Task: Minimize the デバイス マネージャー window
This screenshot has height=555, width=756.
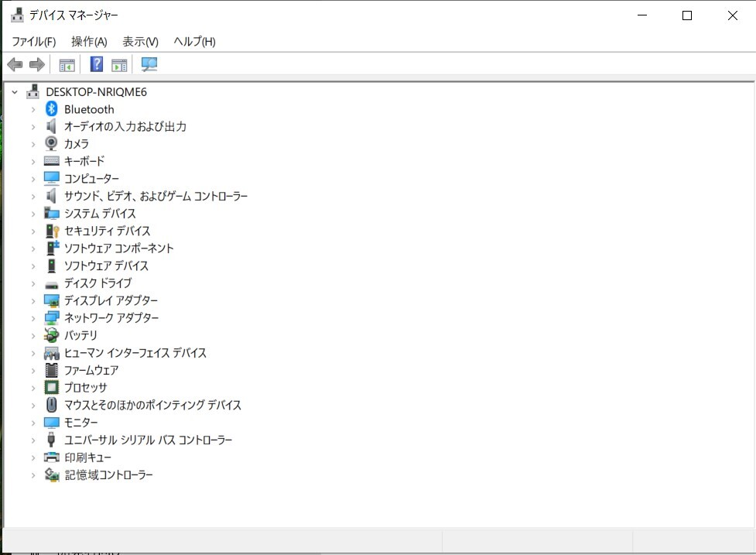Action: (642, 15)
